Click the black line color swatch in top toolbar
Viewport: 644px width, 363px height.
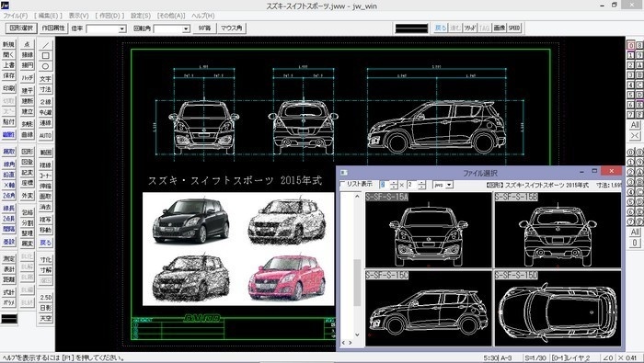click(411, 28)
